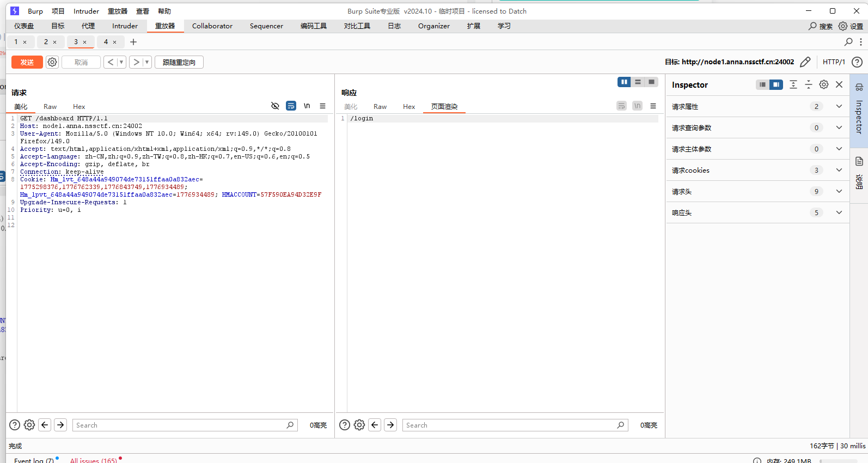This screenshot has width=868, height=463.
Task: Click the Inspector panel settings gear
Action: [824, 84]
